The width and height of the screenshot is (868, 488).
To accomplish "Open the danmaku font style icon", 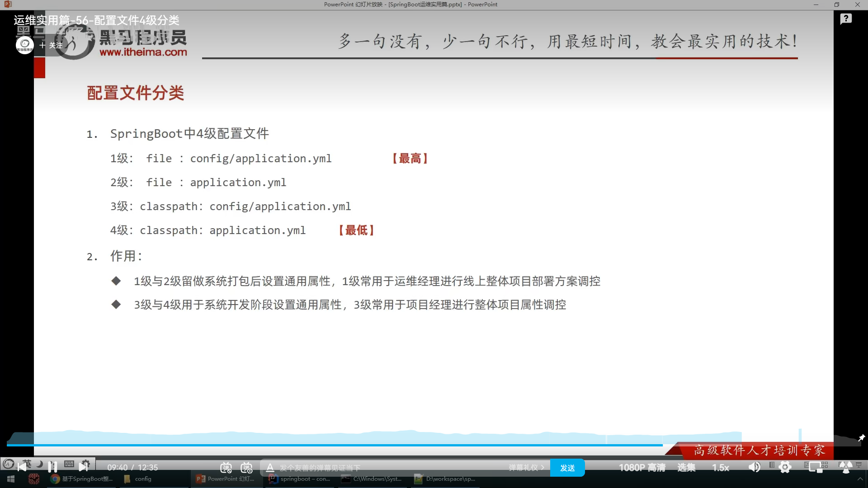I will tap(270, 468).
